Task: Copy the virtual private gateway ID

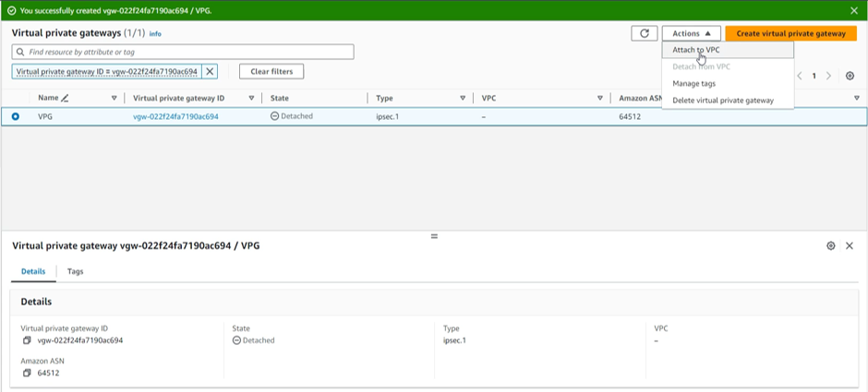Action: tap(28, 340)
